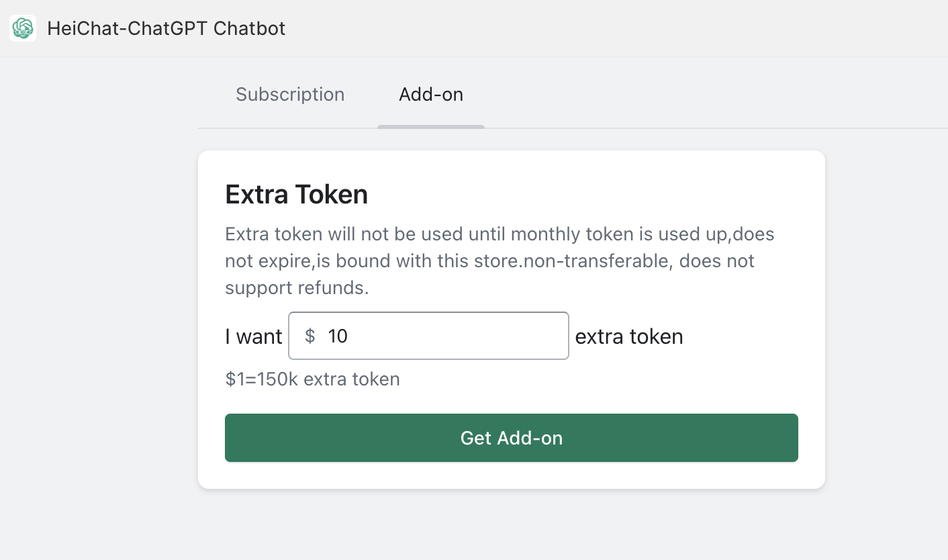Click the description line mentioning "non-transferable"
948x560 pixels.
coord(489,261)
